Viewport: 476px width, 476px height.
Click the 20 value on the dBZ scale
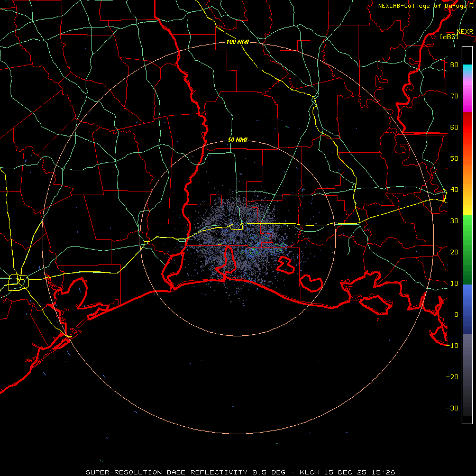click(x=454, y=252)
